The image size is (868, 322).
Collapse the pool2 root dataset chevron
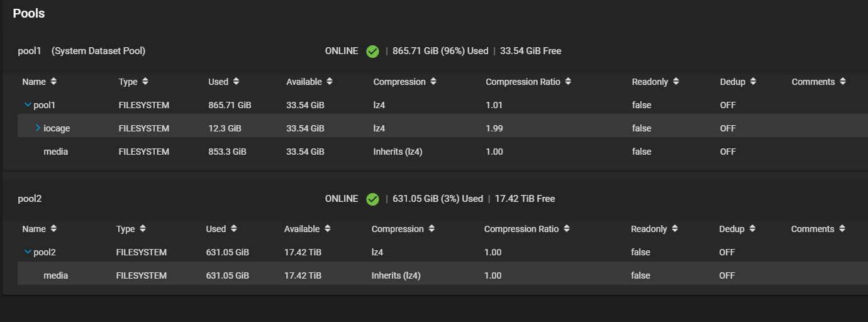27,252
